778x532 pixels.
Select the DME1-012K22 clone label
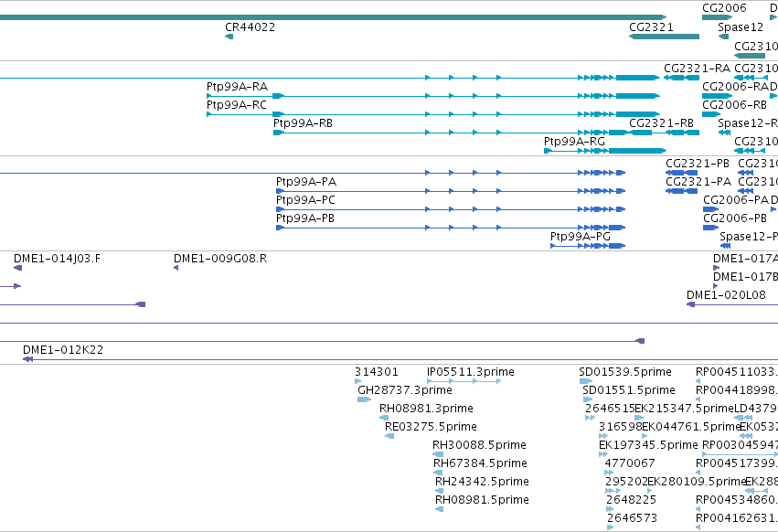pyautogui.click(x=63, y=350)
